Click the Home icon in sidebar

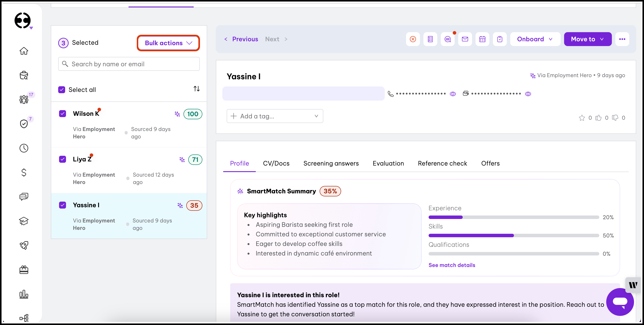click(24, 51)
